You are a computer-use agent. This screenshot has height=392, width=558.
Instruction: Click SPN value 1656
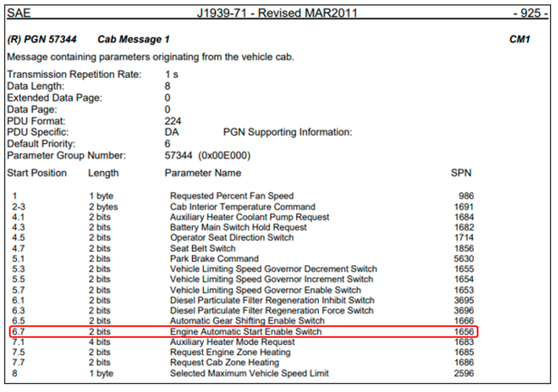(x=464, y=332)
